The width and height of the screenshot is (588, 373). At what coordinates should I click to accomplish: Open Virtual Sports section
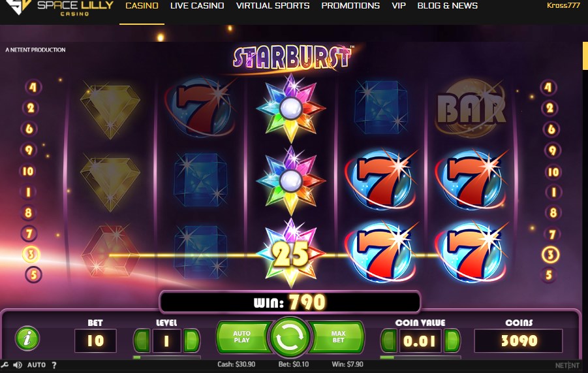click(x=273, y=6)
